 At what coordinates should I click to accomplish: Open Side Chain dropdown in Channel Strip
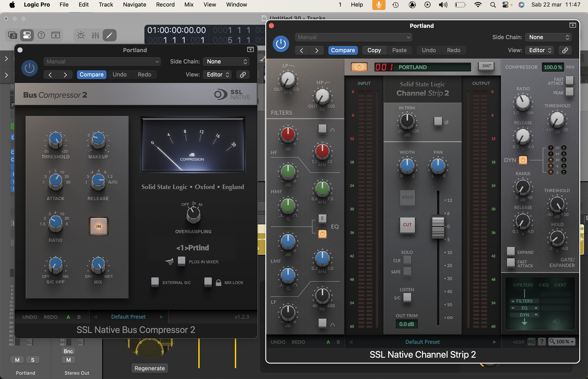tap(548, 37)
